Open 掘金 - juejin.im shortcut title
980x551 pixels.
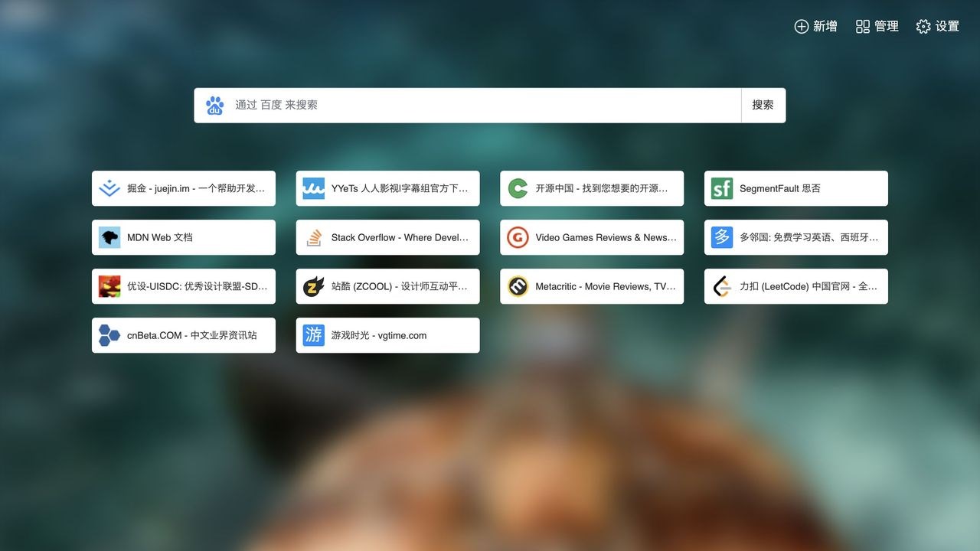196,188
